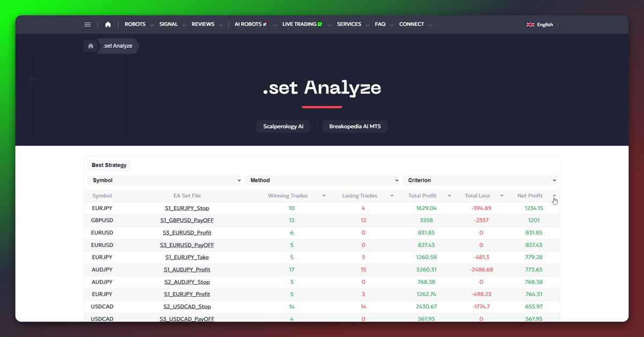Open the S1_EURJPY_Profit set file
Image resolution: width=644 pixels, height=337 pixels.
click(187, 295)
